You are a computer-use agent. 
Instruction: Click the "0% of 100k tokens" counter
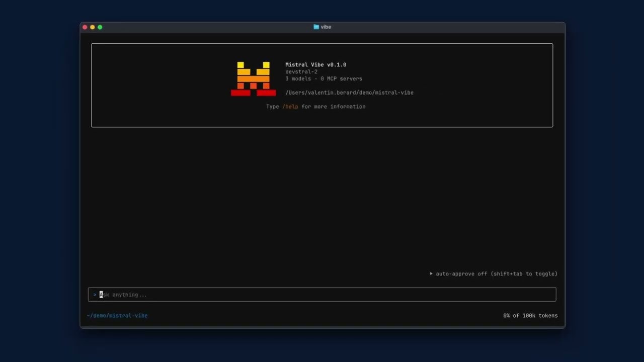tap(530, 316)
